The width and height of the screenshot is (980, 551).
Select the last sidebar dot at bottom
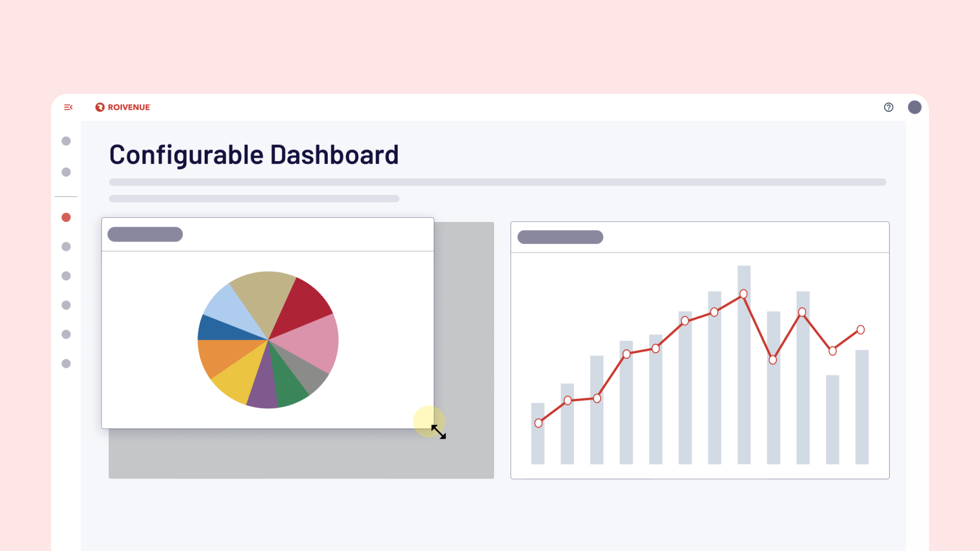[x=66, y=364]
